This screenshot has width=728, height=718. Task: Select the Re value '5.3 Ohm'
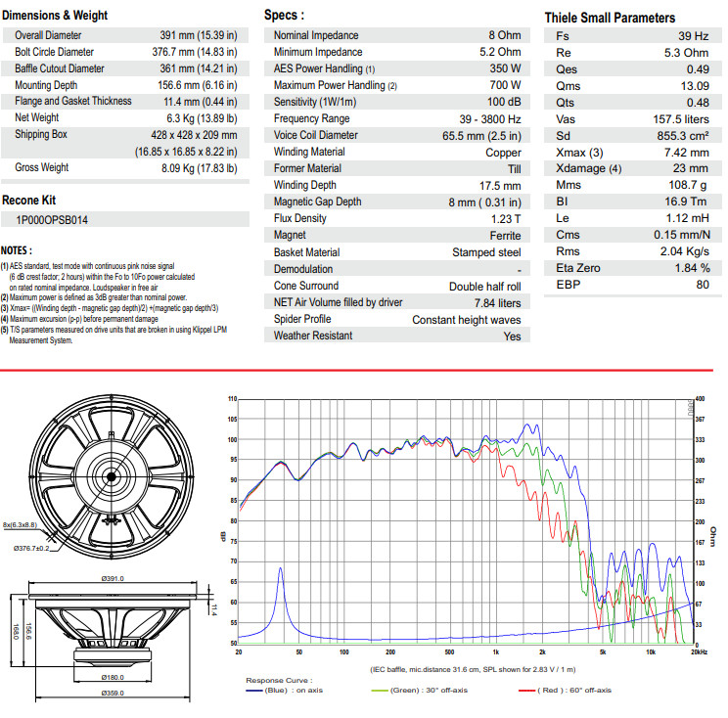(x=686, y=53)
